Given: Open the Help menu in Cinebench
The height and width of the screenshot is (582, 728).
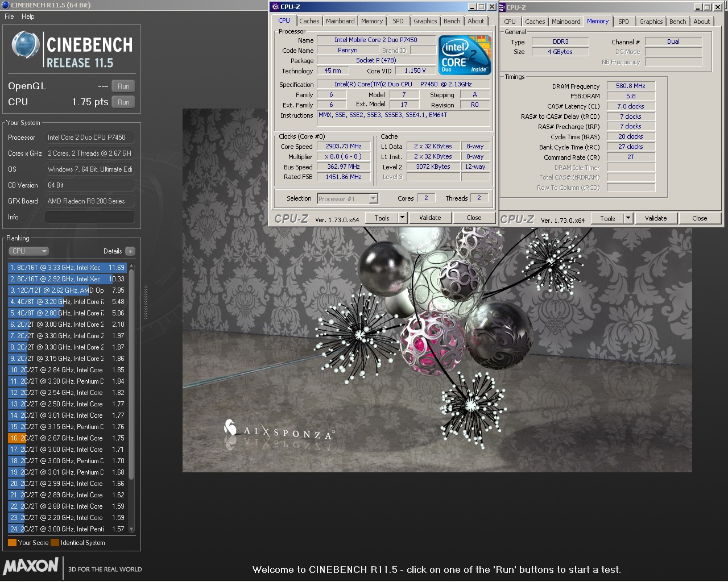Looking at the screenshot, I should (28, 16).
